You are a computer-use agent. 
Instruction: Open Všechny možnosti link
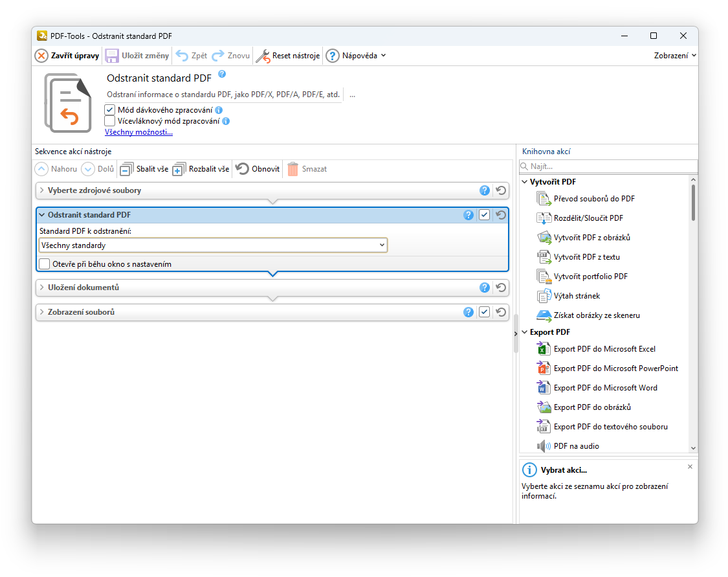[139, 132]
